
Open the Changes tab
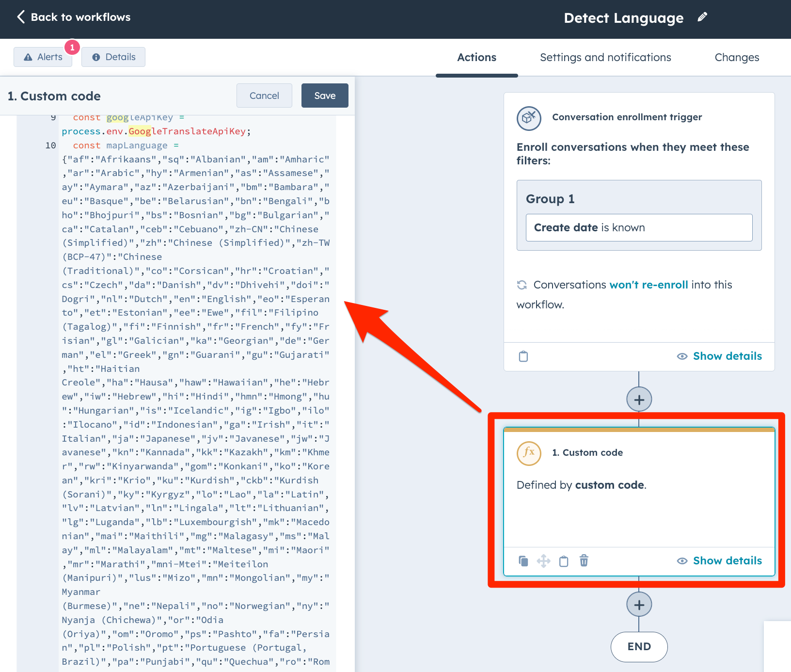(x=736, y=57)
